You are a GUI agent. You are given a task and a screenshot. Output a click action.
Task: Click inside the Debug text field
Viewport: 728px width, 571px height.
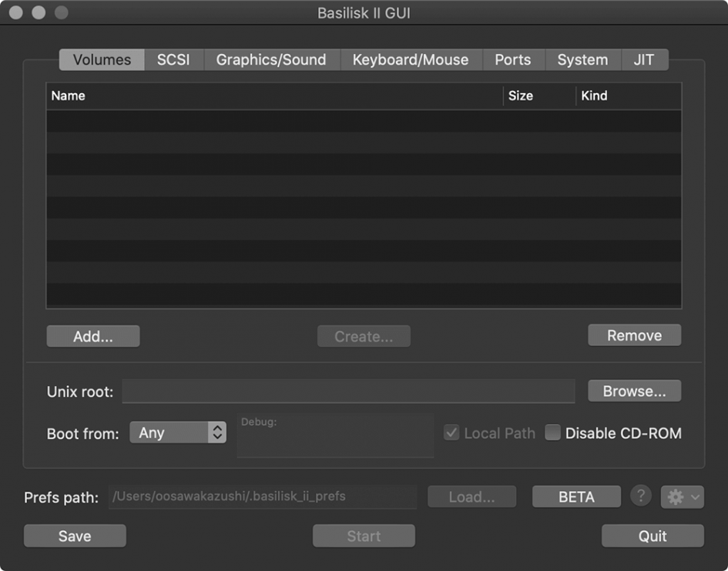(x=335, y=435)
